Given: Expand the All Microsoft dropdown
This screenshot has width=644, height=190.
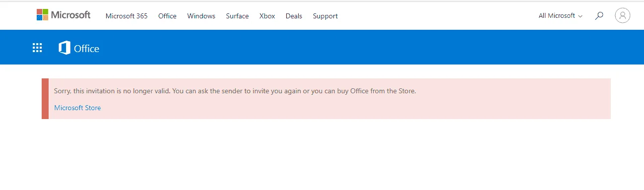Looking at the screenshot, I should coord(561,16).
